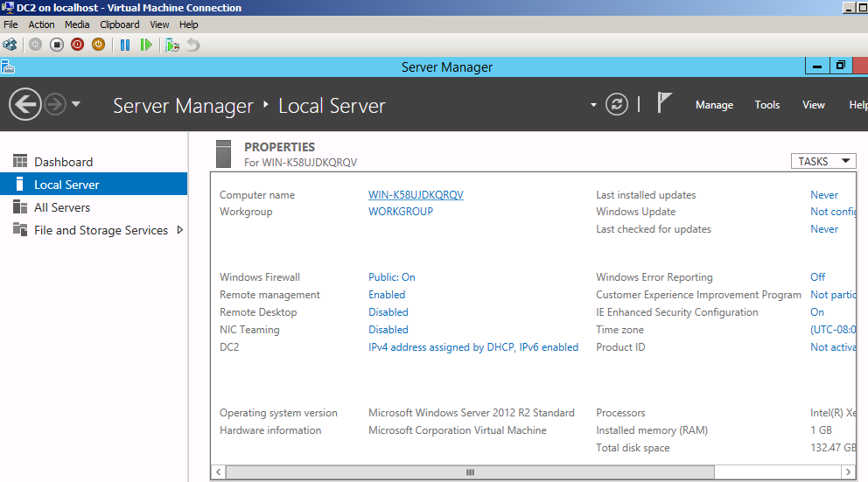
Task: Select Dashboard in the left pane
Action: point(63,162)
